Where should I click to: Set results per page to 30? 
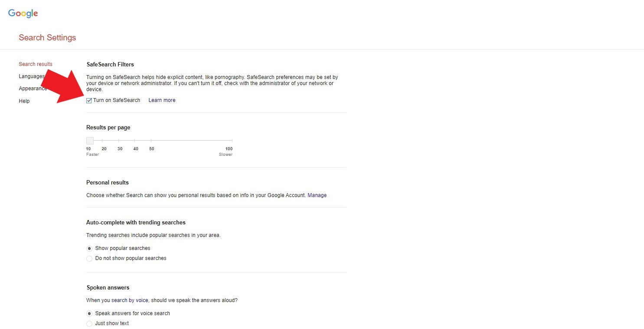coord(119,141)
